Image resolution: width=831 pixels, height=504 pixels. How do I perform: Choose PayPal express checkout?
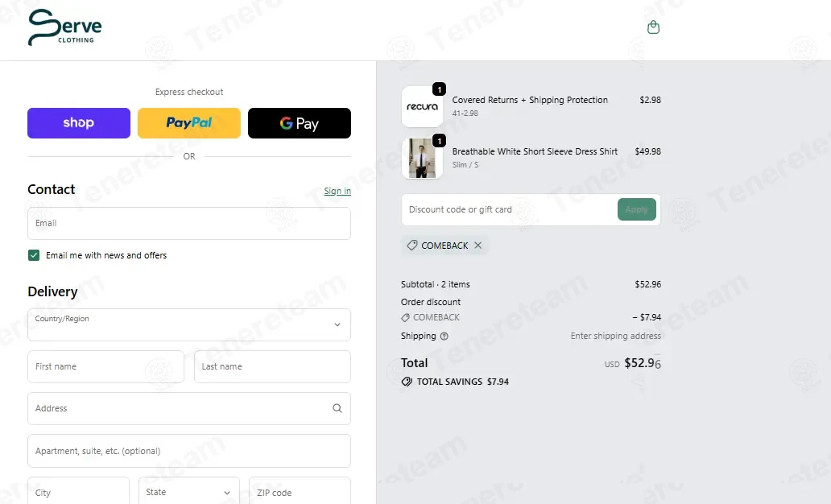pyautogui.click(x=189, y=123)
